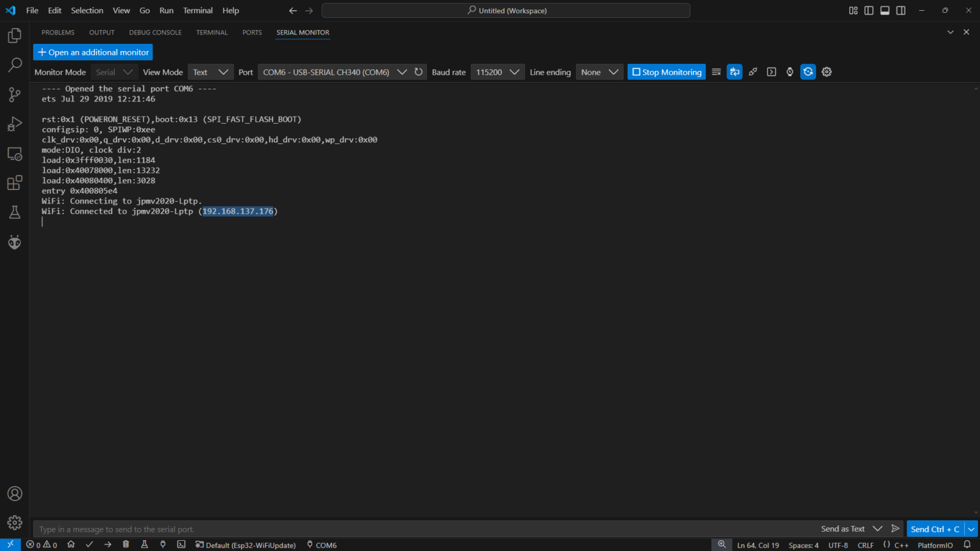Switch to the TERMINAL tab

(x=212, y=33)
